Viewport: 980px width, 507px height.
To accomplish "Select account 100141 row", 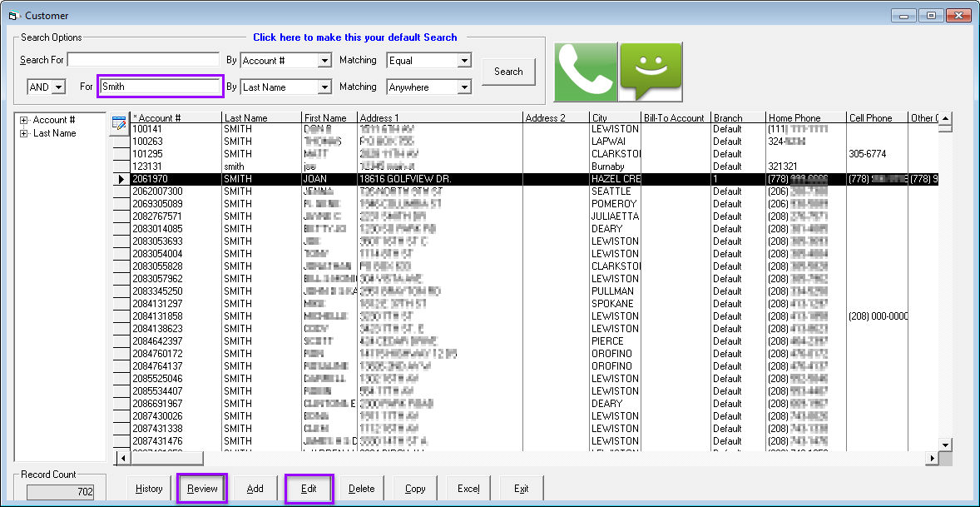I will [x=534, y=129].
